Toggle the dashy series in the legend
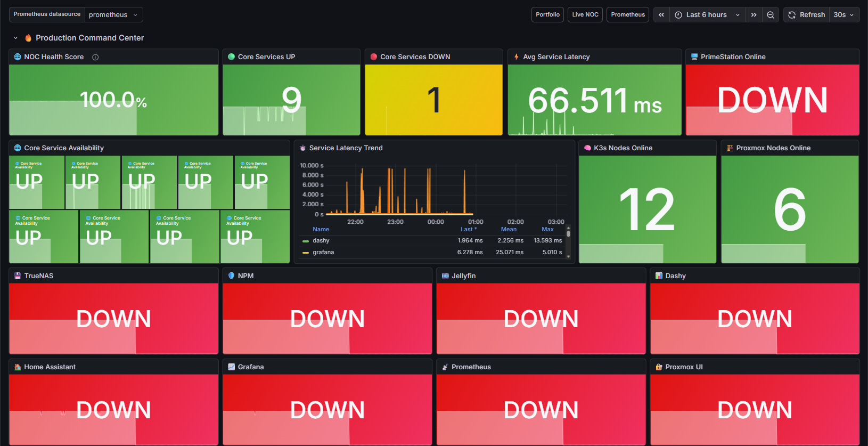Image resolution: width=868 pixels, height=446 pixels. [321, 241]
